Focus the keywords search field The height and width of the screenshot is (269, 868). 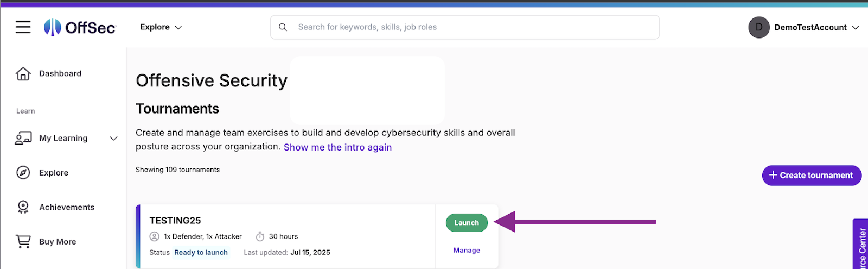(x=472, y=27)
